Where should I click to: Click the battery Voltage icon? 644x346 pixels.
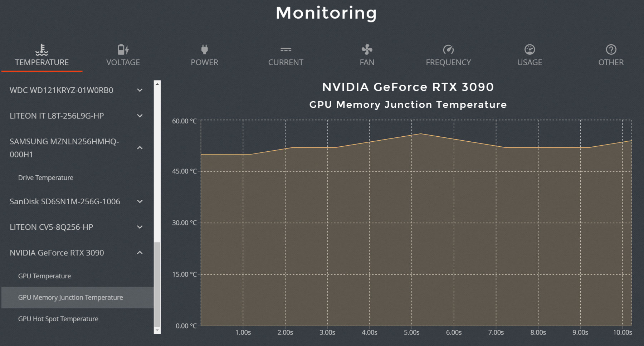(123, 49)
